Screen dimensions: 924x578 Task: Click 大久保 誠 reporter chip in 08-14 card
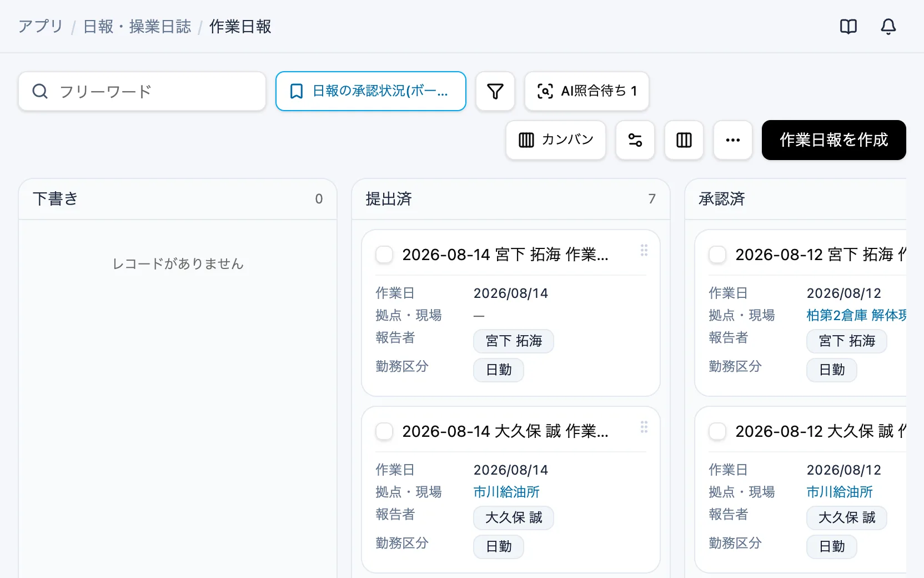pos(514,518)
